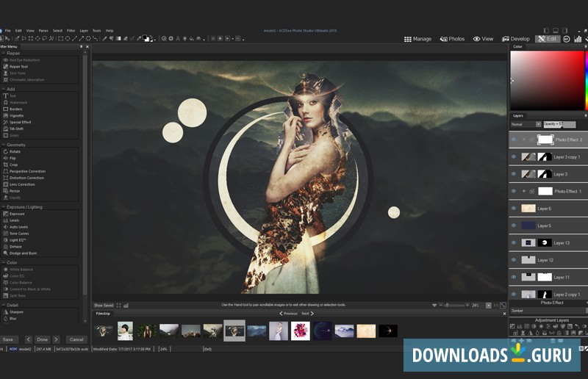Click the Done button

43,339
